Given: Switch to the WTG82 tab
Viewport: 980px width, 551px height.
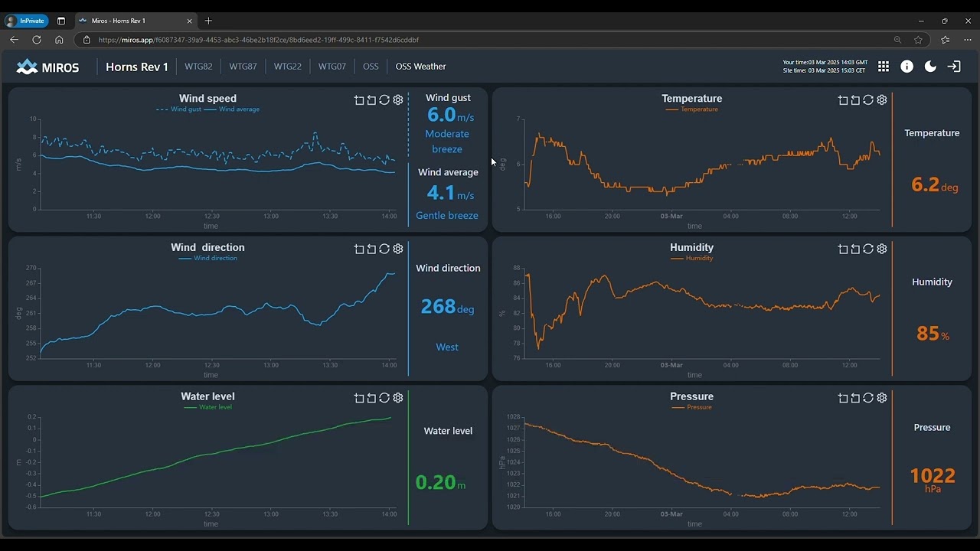Looking at the screenshot, I should [198, 67].
